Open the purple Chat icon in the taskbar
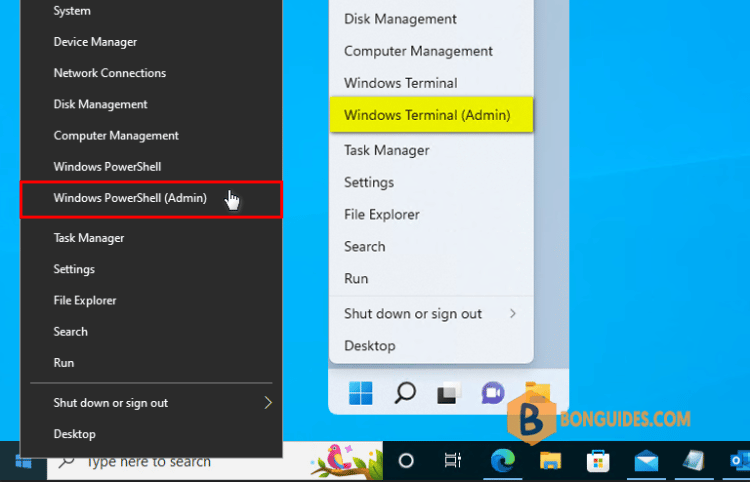The height and width of the screenshot is (482, 750). click(493, 393)
